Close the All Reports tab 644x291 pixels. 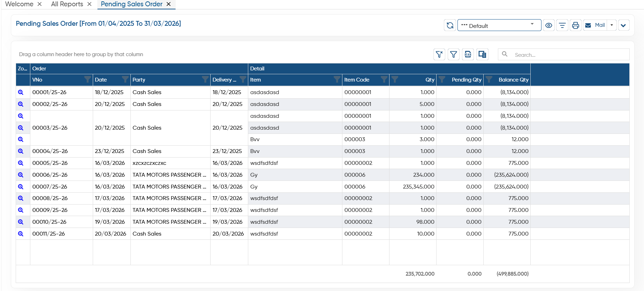[x=90, y=4]
